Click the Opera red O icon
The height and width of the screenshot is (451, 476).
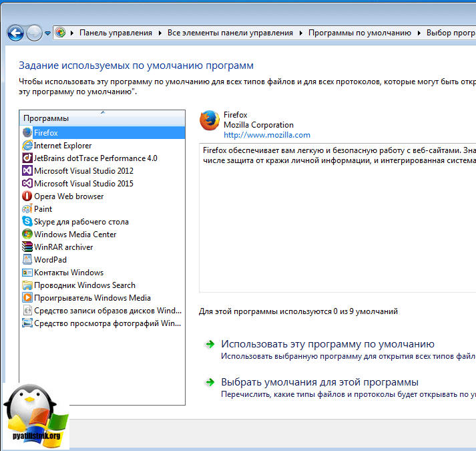(27, 196)
